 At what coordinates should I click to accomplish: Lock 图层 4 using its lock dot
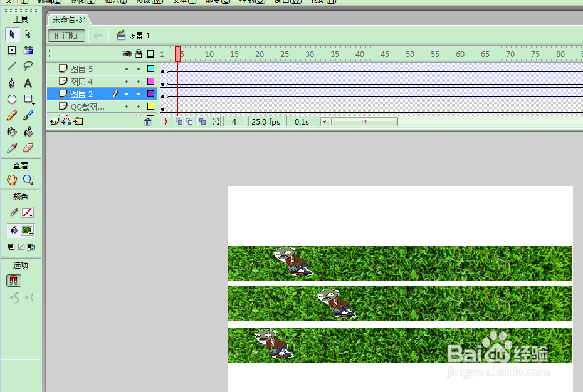pyautogui.click(x=139, y=81)
